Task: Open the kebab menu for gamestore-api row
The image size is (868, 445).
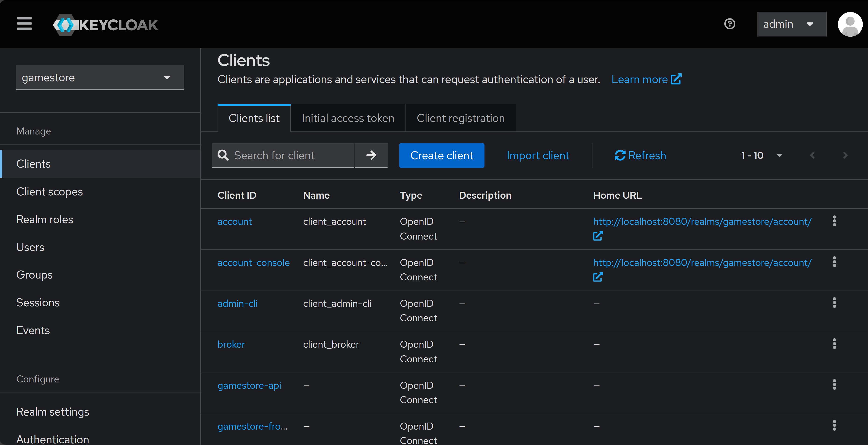Action: click(x=834, y=385)
